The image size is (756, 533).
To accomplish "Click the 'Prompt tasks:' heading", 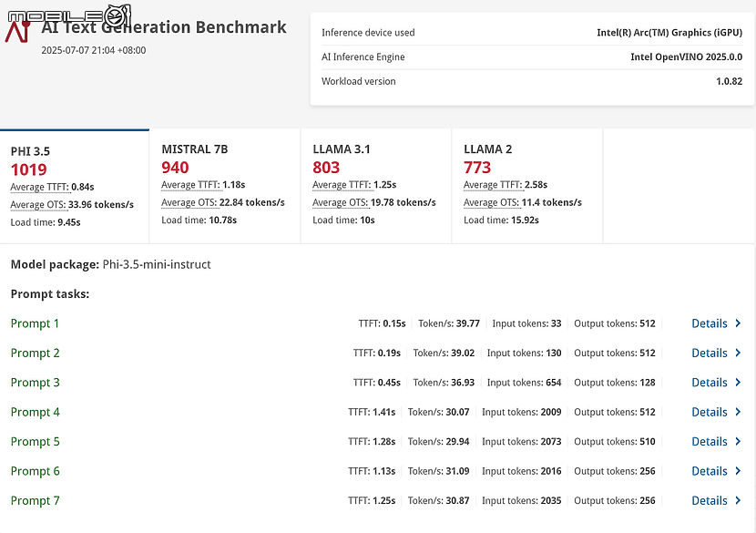I will pos(50,294).
